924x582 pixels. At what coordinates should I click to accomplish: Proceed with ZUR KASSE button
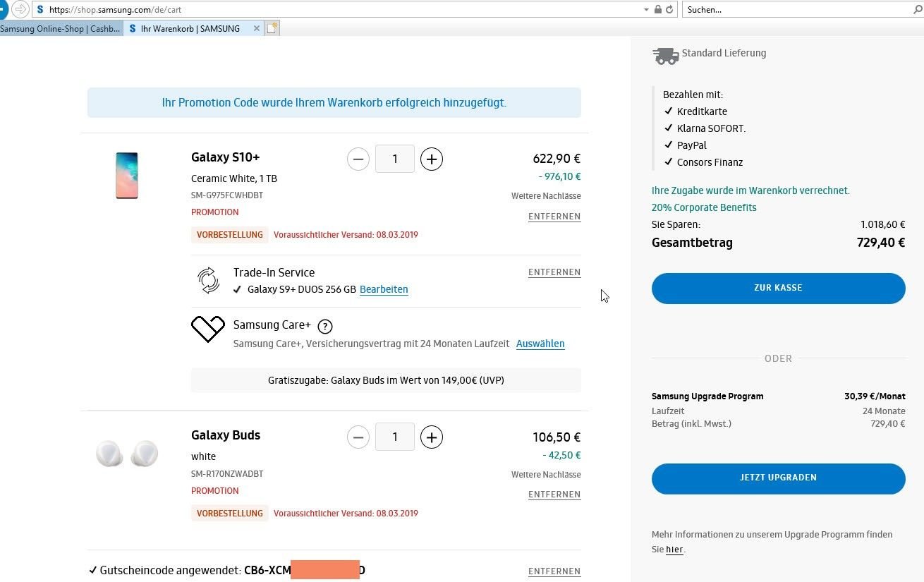point(779,289)
